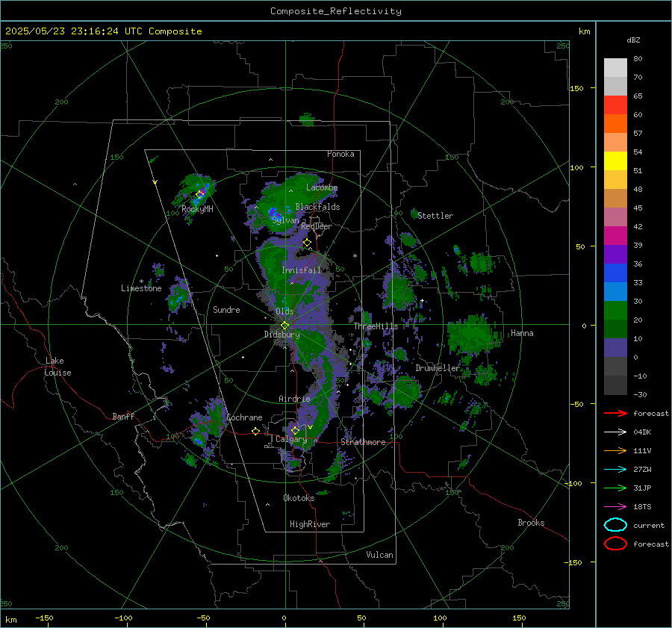672x628 pixels.
Task: Select the red 65 dBZ color swatch
Action: [x=615, y=105]
